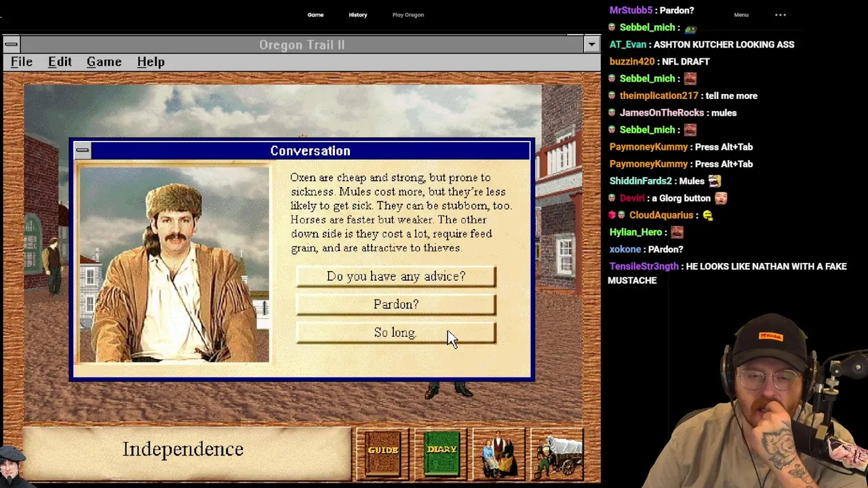The width and height of the screenshot is (868, 488).
Task: Ask 'Do you have any advice?'
Action: click(396, 277)
